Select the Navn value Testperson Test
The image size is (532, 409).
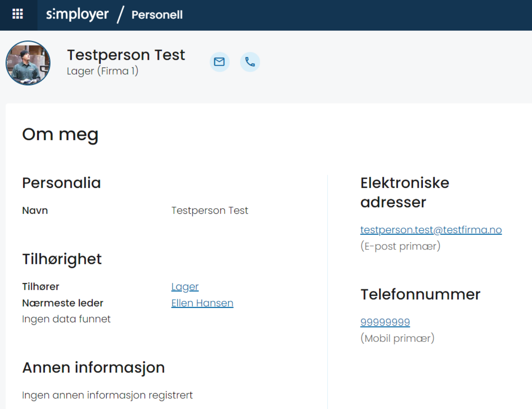[x=210, y=210]
